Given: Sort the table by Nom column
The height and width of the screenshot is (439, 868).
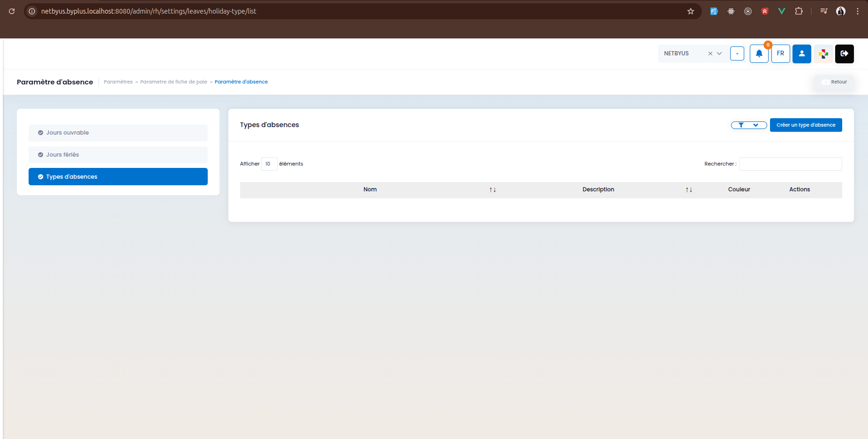Looking at the screenshot, I should coord(492,190).
